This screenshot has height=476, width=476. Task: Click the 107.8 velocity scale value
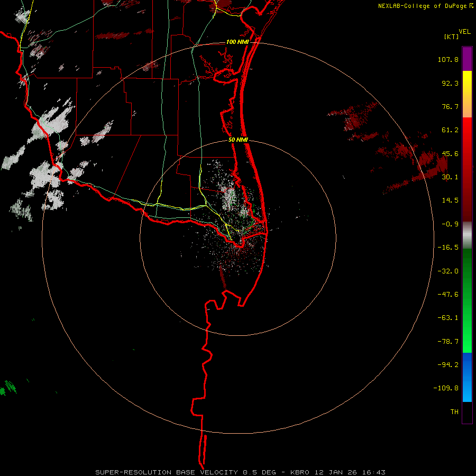[448, 59]
